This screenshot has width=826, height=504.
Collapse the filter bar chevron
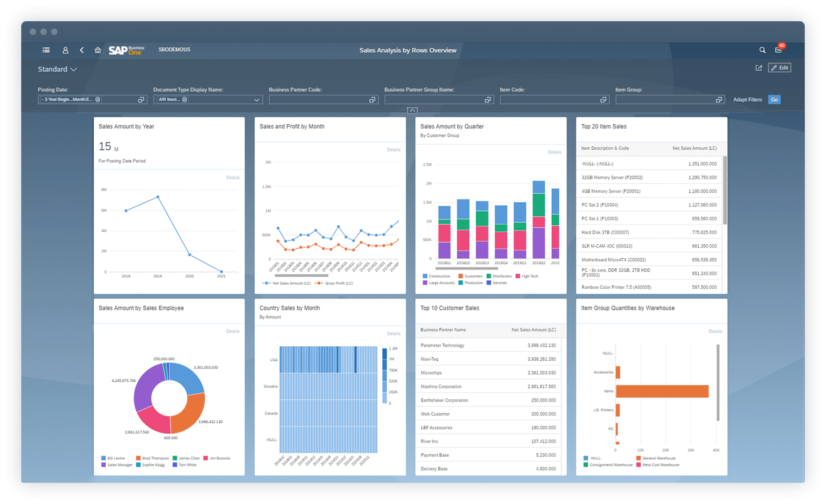coord(413,111)
